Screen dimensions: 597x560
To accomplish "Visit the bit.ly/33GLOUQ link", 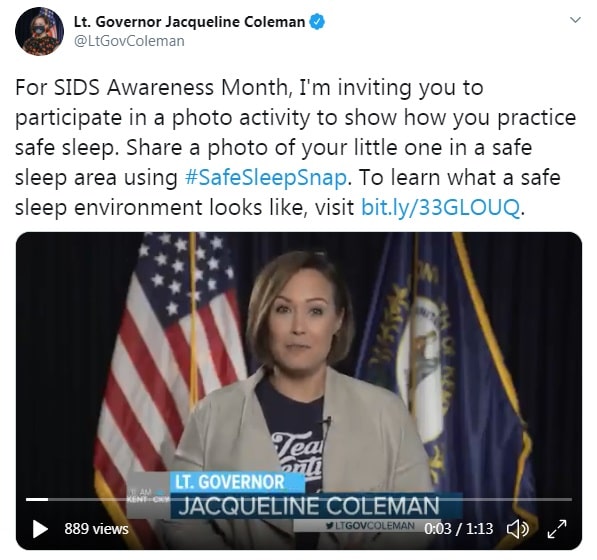I will (x=440, y=207).
